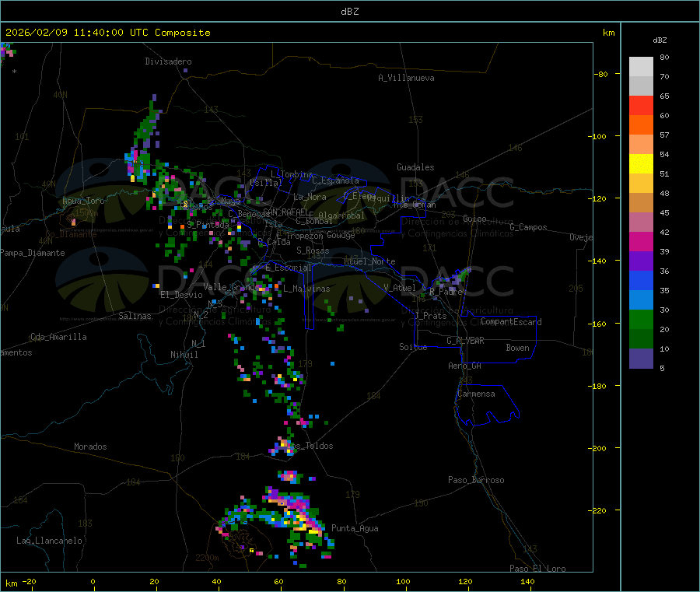Click the G_ALVEAR city label

[466, 341]
